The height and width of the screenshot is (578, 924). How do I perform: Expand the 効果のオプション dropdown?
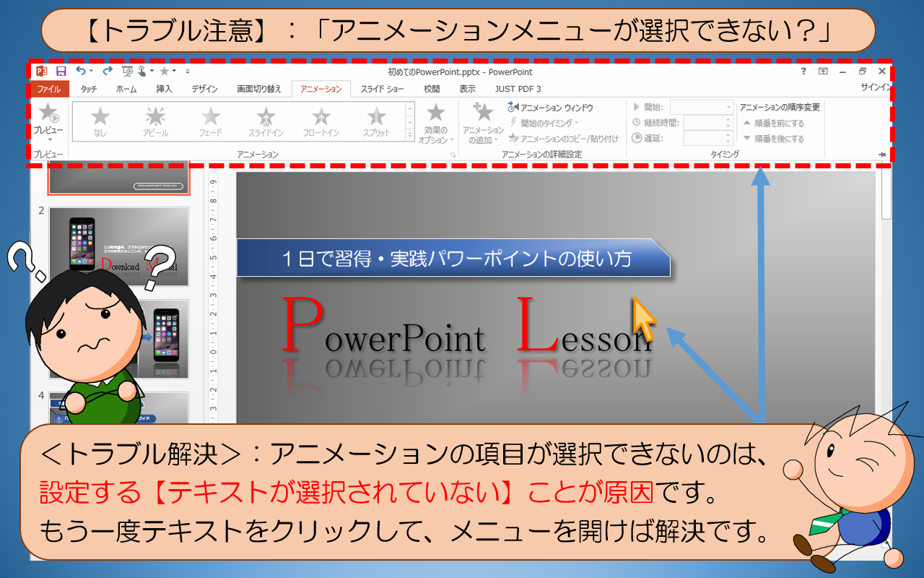click(x=435, y=123)
